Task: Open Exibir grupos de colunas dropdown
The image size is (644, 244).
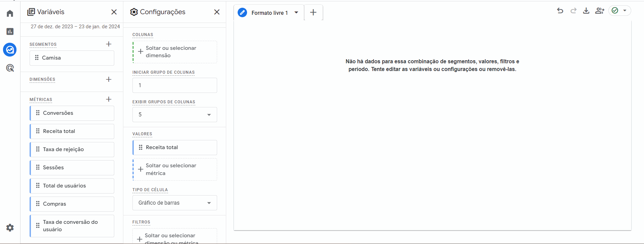Action: point(175,115)
